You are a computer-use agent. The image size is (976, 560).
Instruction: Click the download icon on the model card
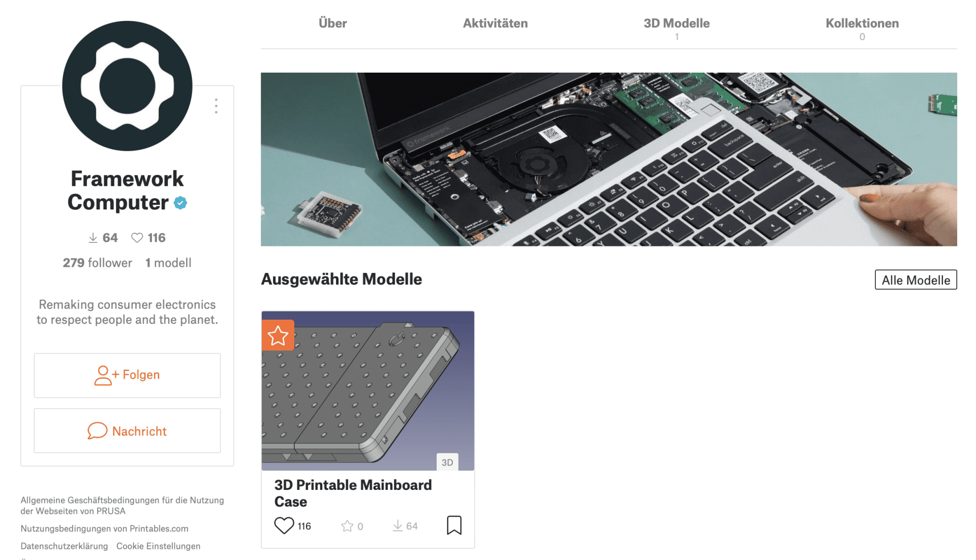pyautogui.click(x=398, y=526)
